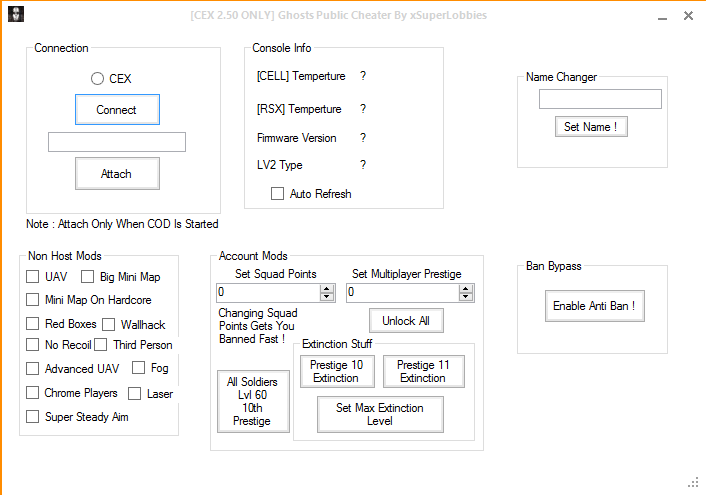Image resolution: width=706 pixels, height=495 pixels.
Task: Increase Multiplayer Prestige with up arrow
Action: click(x=466, y=288)
